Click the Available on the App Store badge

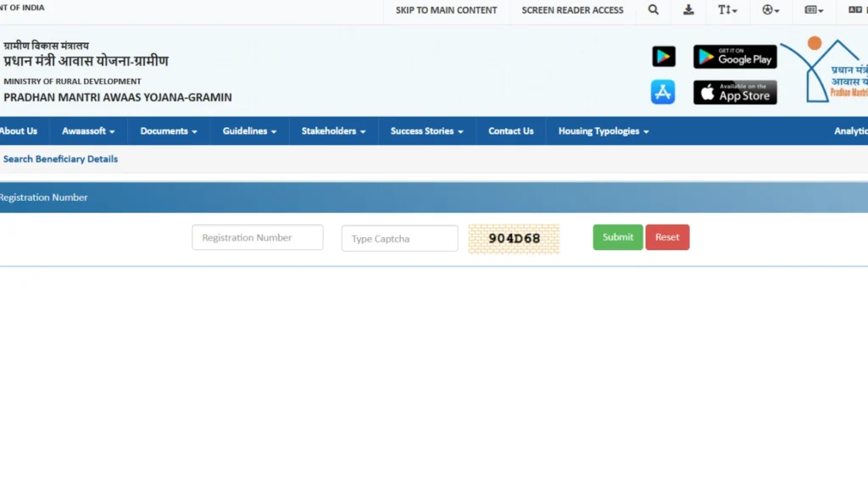point(735,92)
